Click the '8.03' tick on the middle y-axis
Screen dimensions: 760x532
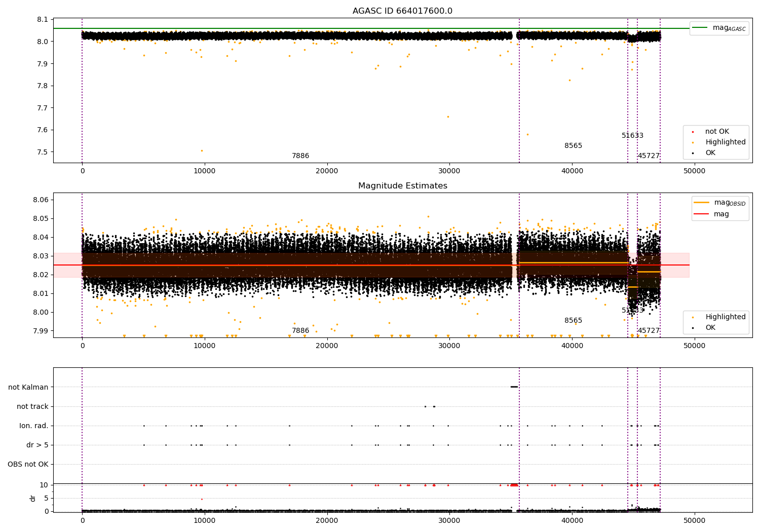click(41, 256)
